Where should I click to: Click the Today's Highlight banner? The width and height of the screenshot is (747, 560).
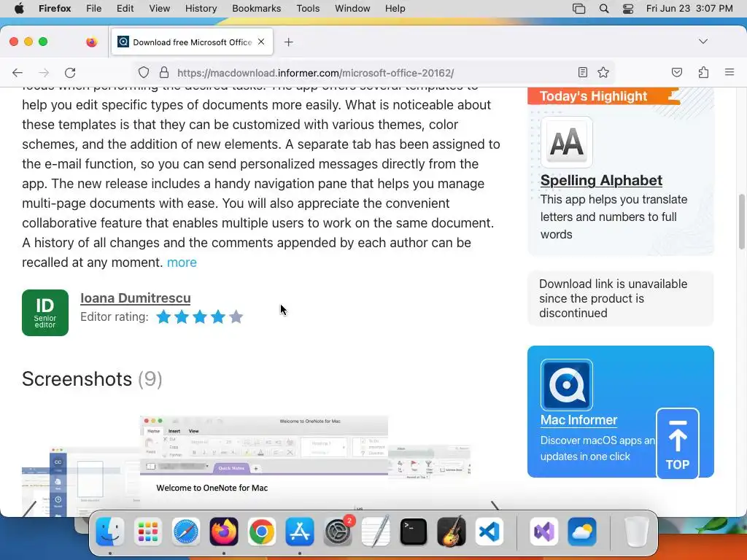tap(604, 96)
